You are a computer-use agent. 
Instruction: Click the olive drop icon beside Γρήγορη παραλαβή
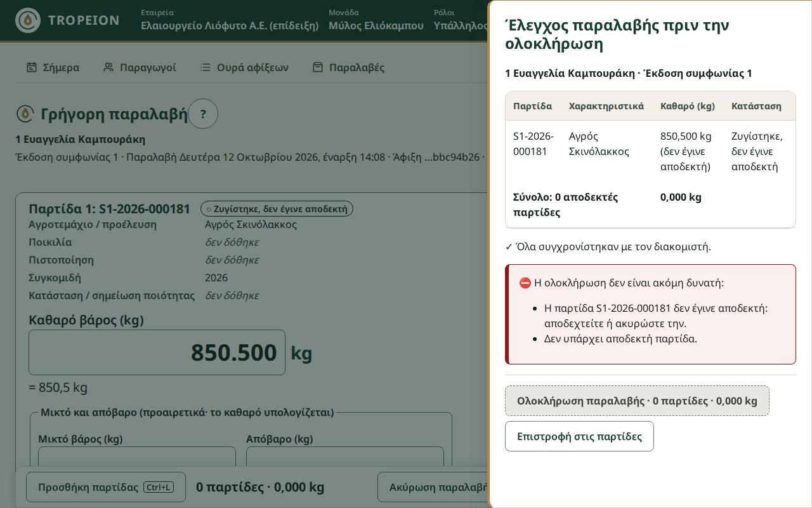coord(25,114)
